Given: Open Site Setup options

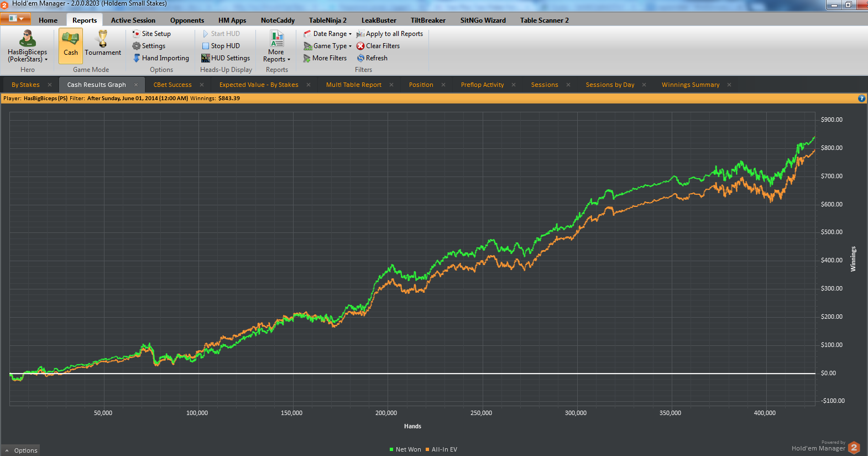Looking at the screenshot, I should 151,34.
